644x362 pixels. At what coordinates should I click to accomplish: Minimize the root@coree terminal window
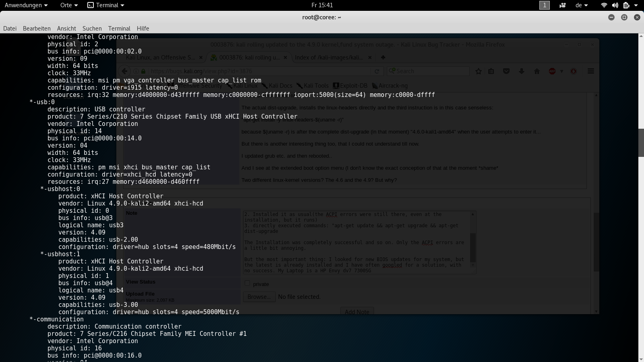(611, 17)
